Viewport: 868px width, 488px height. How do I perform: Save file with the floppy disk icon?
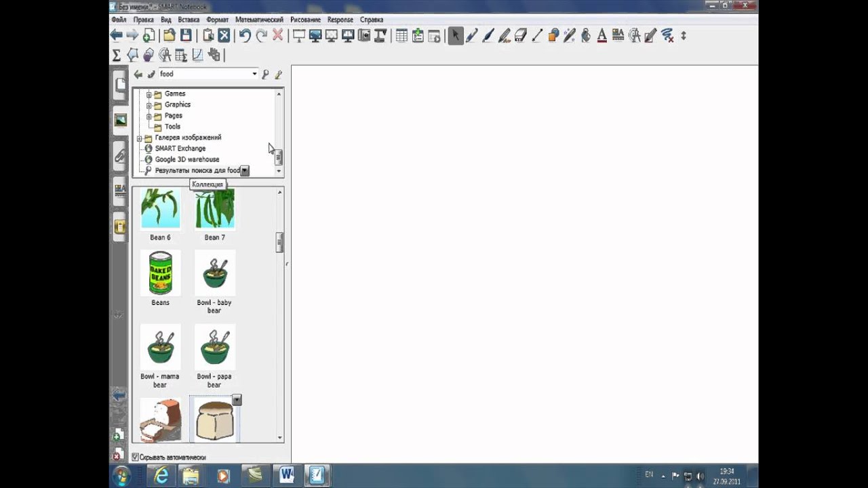(186, 36)
